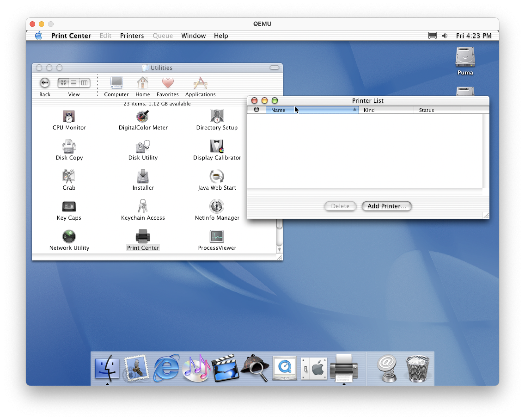Sort Printer List by Name column
The image size is (525, 420).
[x=312, y=110]
